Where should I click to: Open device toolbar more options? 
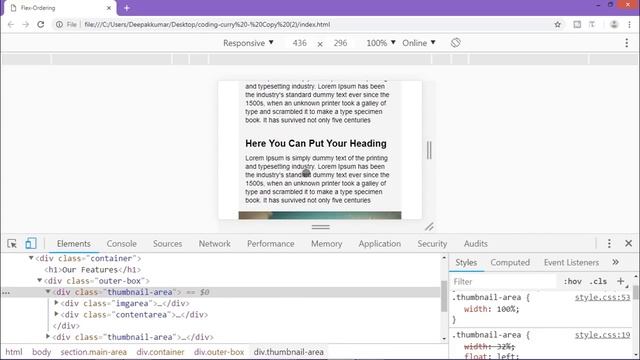tap(627, 43)
